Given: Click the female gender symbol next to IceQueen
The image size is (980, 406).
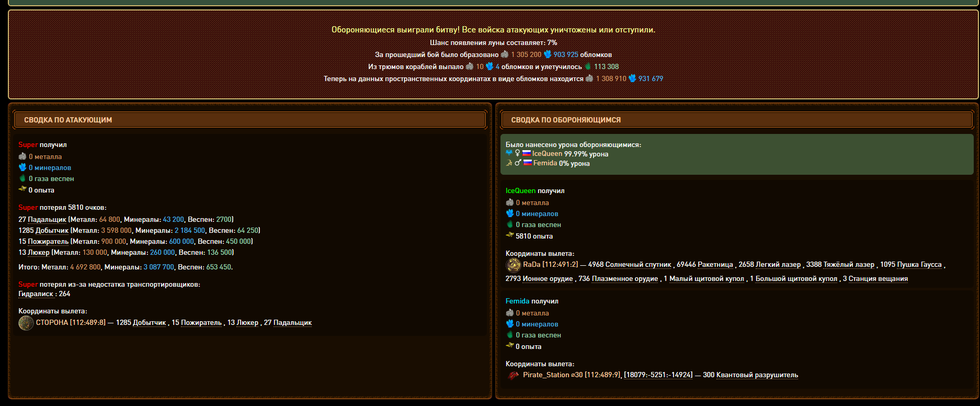Looking at the screenshot, I should (x=518, y=153).
